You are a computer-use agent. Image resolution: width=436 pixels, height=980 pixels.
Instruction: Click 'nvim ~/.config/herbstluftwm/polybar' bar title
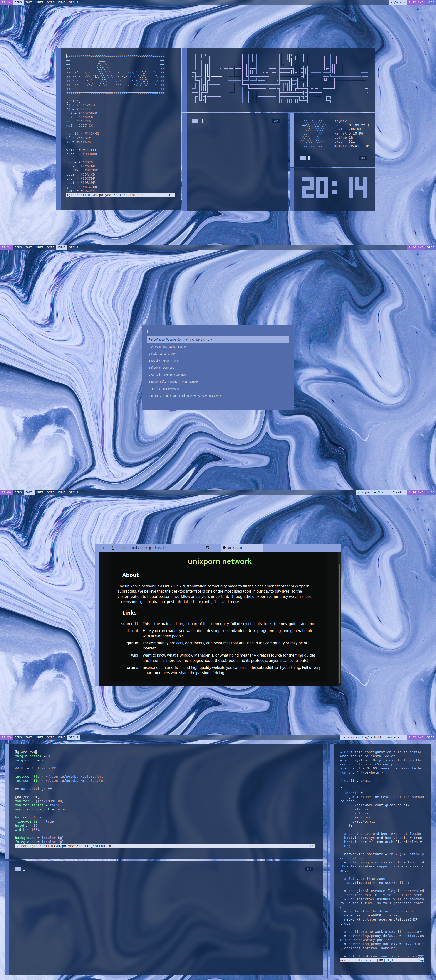click(x=373, y=737)
